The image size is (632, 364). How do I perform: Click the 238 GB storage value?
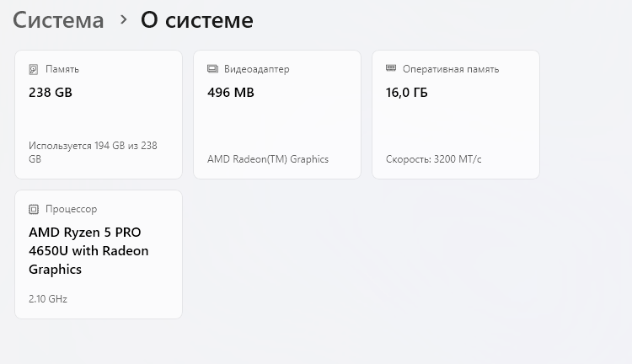pos(51,93)
